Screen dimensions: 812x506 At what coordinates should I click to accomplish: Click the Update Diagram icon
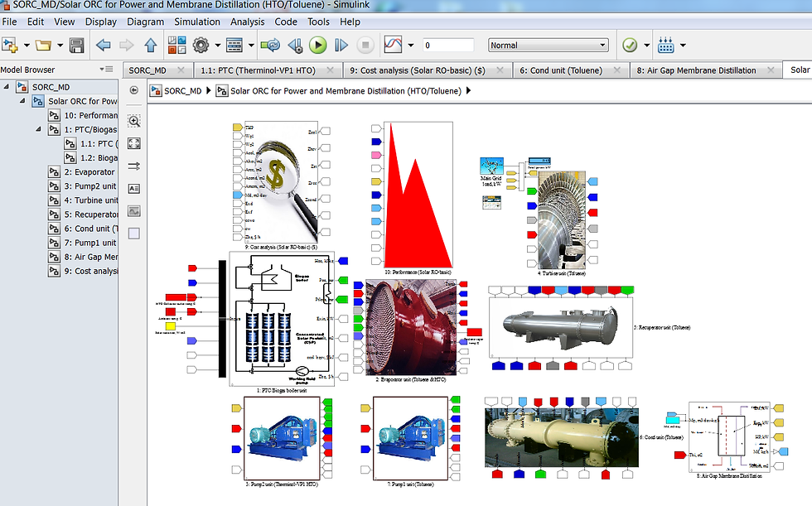(x=270, y=46)
